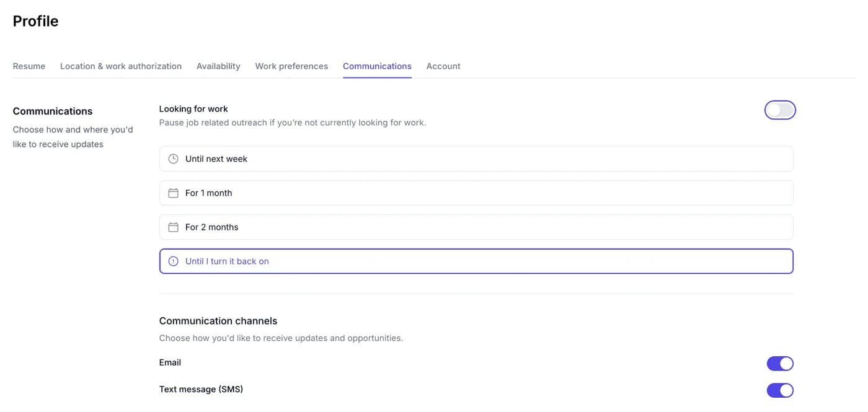Image resolution: width=868 pixels, height=412 pixels.
Task: Click the clock icon beside Until next week
Action: click(173, 159)
